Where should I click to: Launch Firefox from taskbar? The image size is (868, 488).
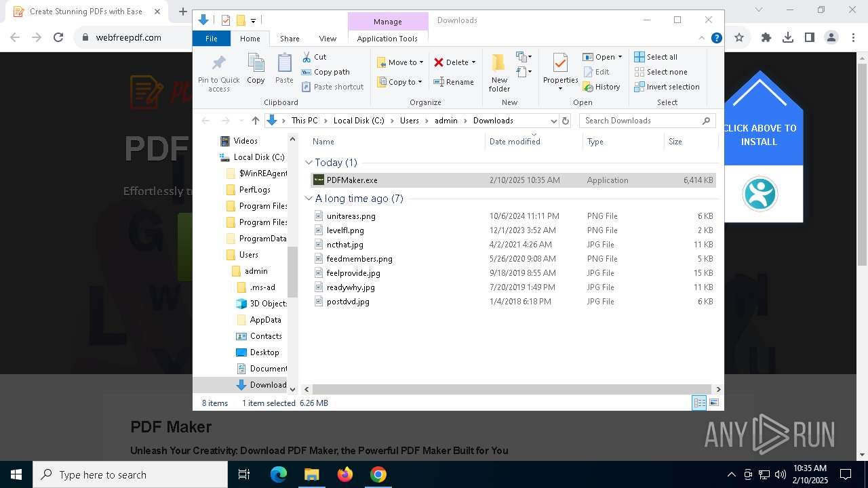pyautogui.click(x=345, y=474)
